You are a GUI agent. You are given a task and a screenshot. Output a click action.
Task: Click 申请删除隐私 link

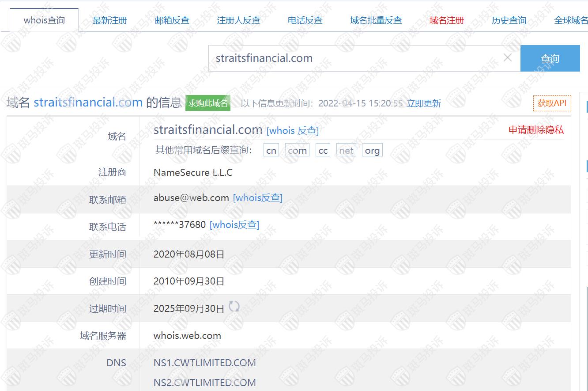pyautogui.click(x=536, y=130)
